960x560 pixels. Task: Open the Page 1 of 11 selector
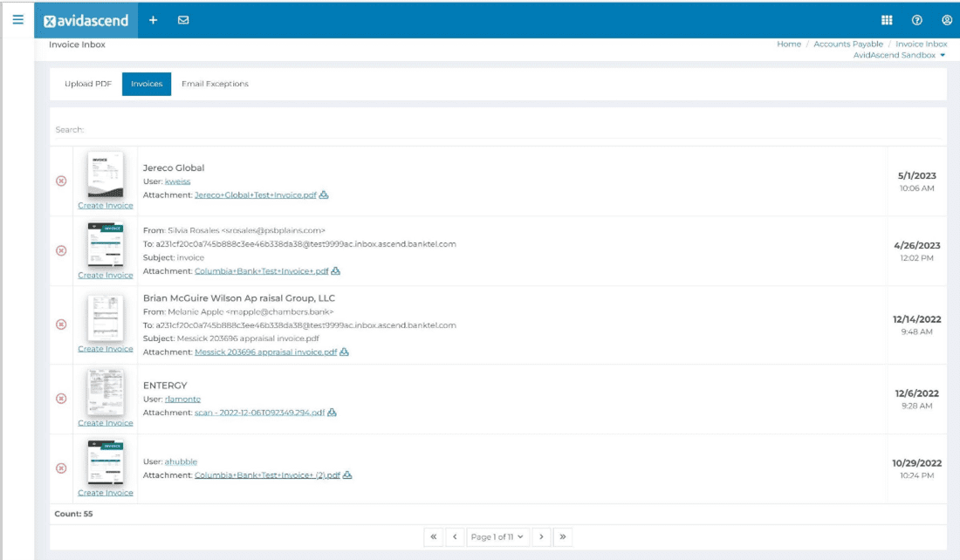click(497, 537)
